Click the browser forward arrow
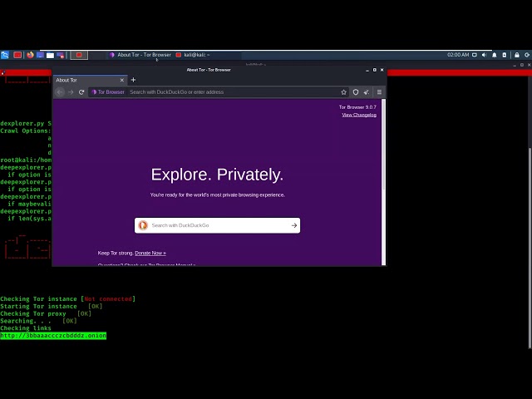Screen dimensions: 532x399 click(x=71, y=92)
